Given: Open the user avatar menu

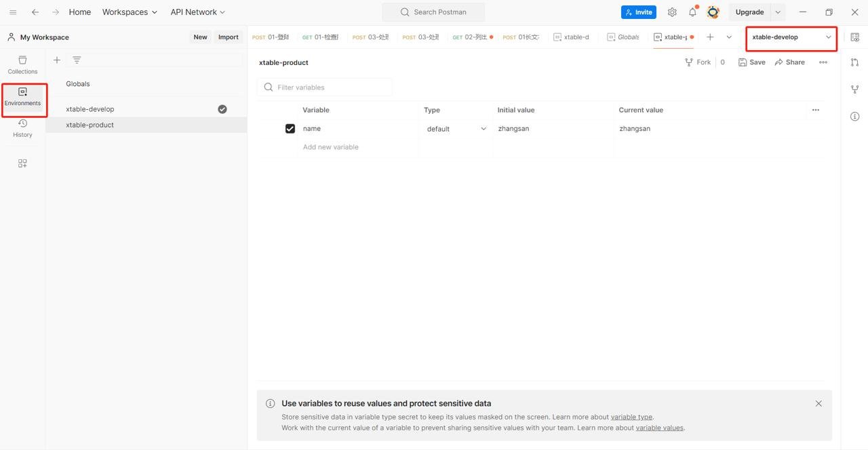Looking at the screenshot, I should click(713, 12).
